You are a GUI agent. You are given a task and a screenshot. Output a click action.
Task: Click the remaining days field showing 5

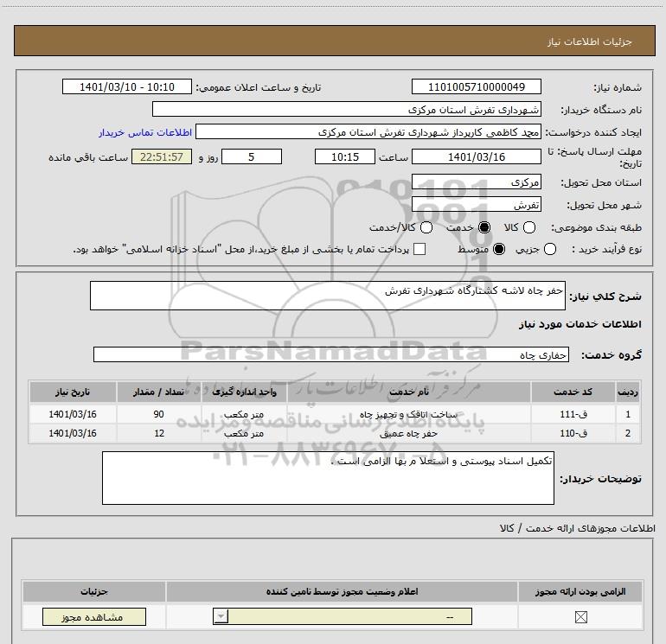(252, 156)
